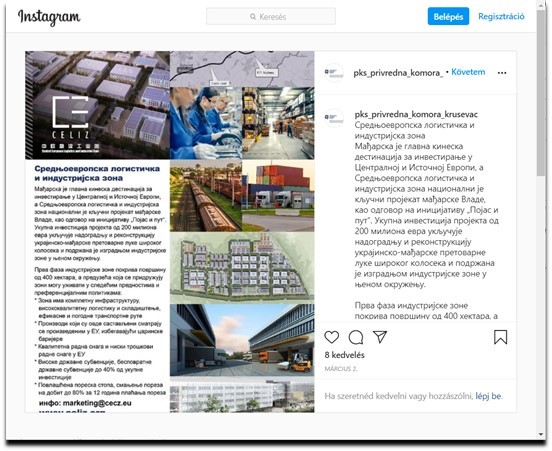
Task: Click into the Keresés search field
Action: [x=271, y=17]
